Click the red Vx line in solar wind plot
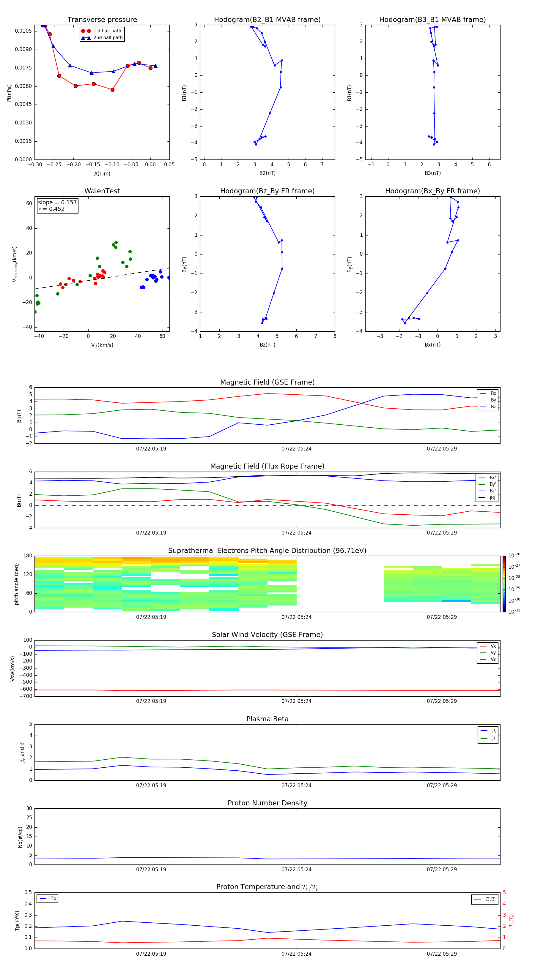The height and width of the screenshot is (980, 535). (267, 690)
